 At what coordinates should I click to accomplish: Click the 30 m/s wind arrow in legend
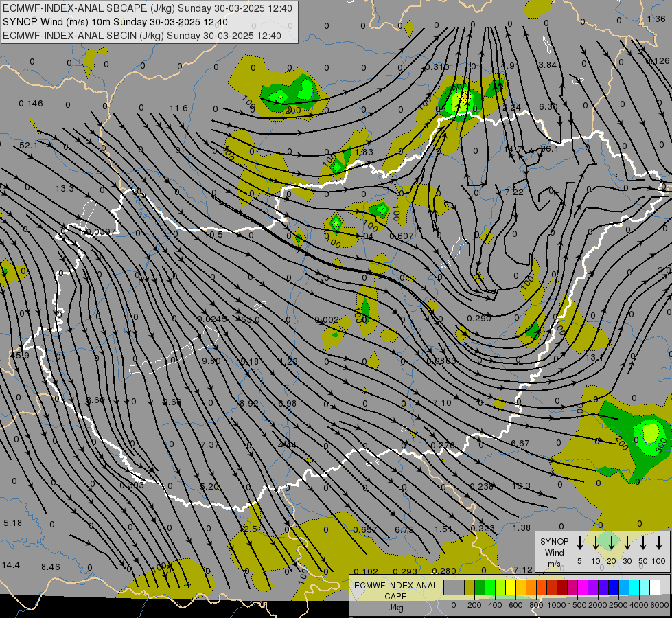627,543
